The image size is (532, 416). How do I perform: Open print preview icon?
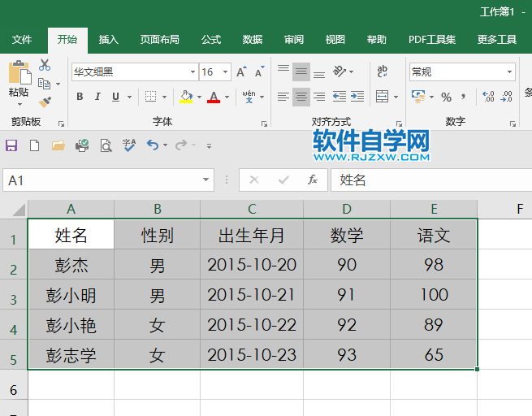click(x=106, y=145)
